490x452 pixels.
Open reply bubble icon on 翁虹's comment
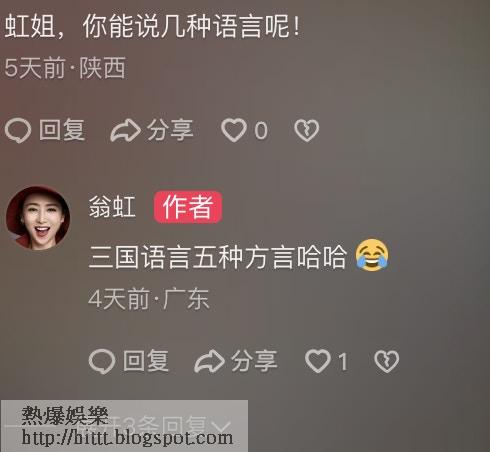point(102,361)
